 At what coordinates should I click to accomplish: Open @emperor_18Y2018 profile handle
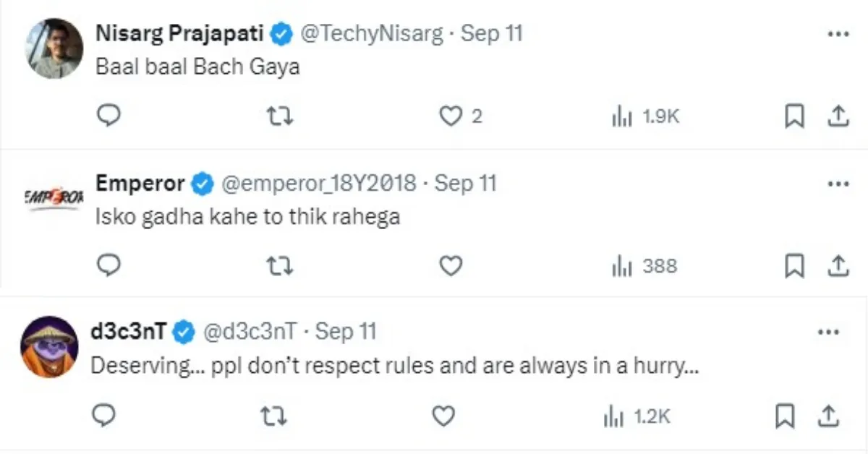click(x=318, y=184)
